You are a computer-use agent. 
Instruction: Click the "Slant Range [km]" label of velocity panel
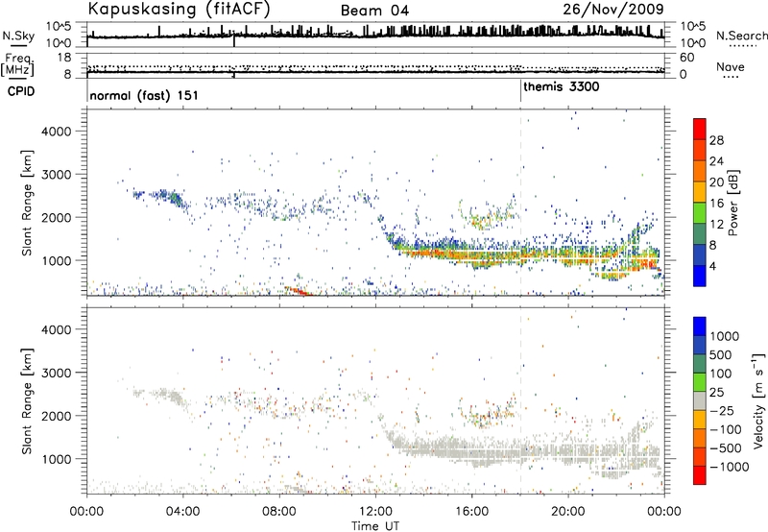click(x=27, y=401)
